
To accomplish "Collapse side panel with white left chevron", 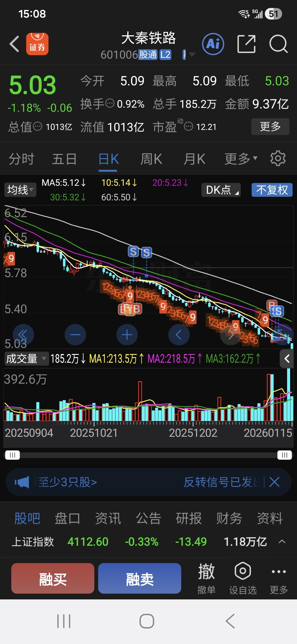I will pyautogui.click(x=287, y=359).
